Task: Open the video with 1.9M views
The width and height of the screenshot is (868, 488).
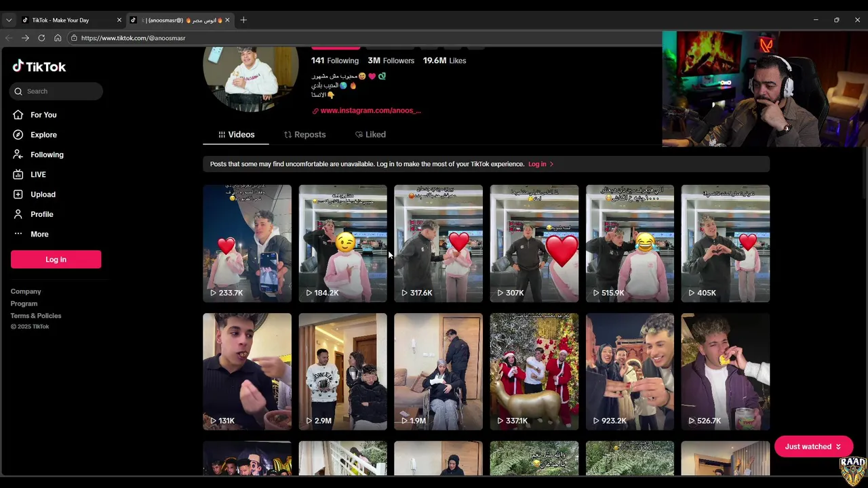Action: 438,371
